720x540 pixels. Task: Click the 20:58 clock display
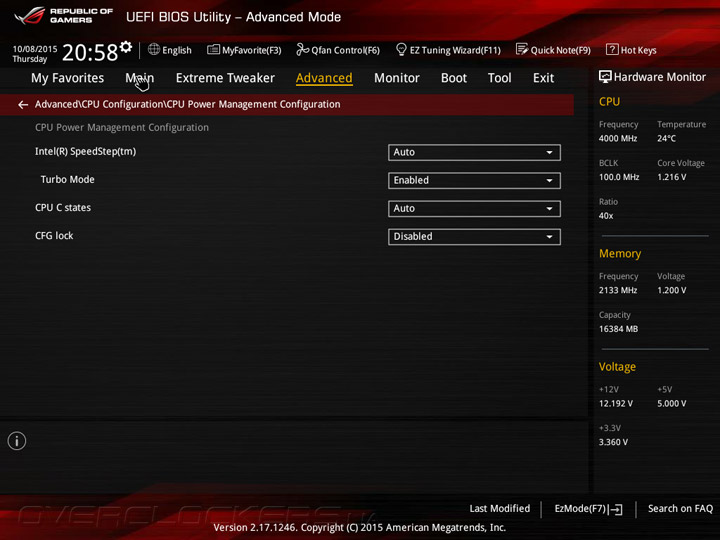coord(90,52)
